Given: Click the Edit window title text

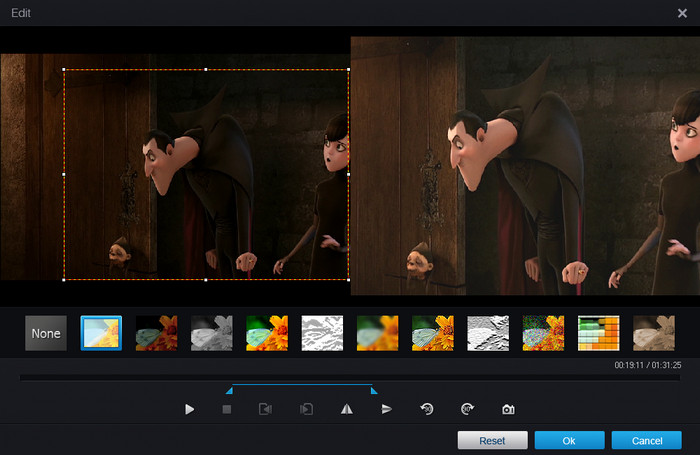Looking at the screenshot, I should point(21,13).
